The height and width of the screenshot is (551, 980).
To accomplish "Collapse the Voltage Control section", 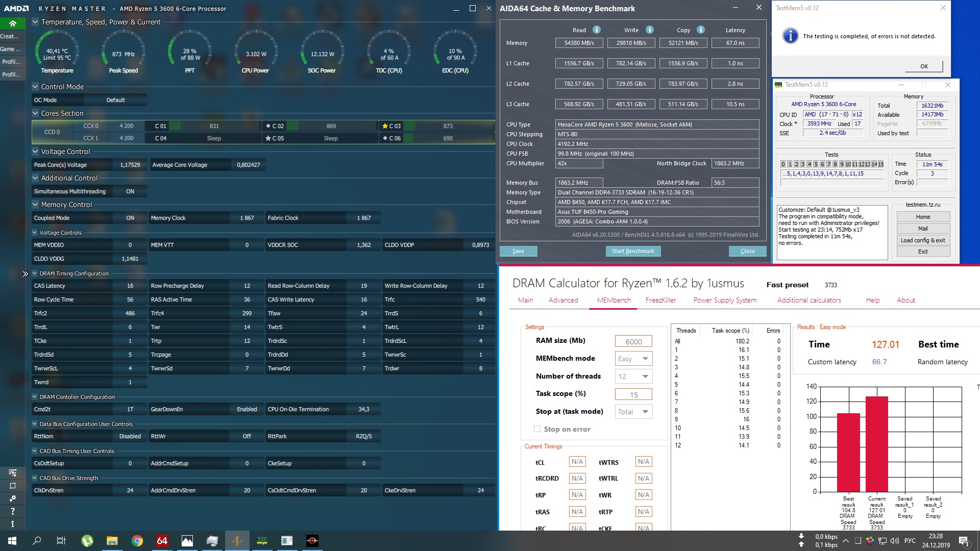I will click(35, 152).
